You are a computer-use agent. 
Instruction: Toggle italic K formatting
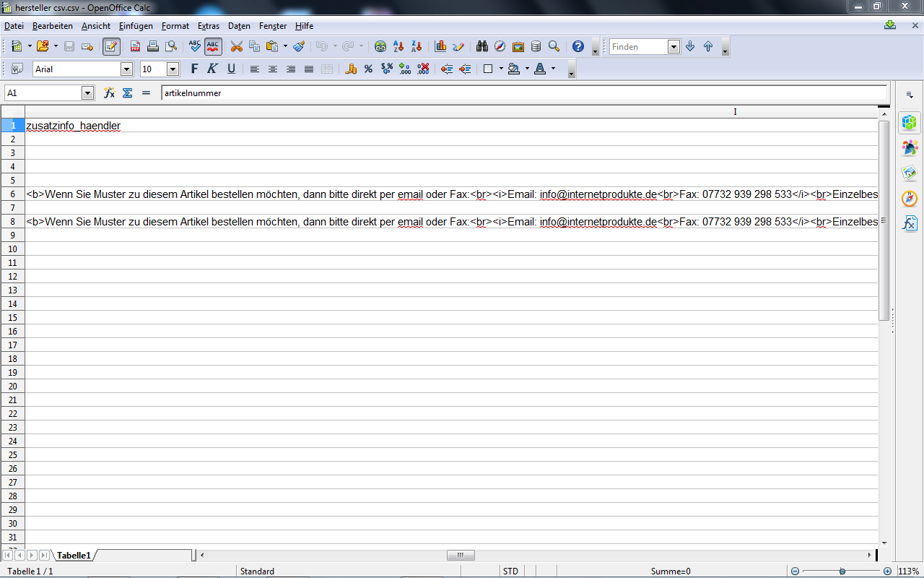tap(212, 69)
